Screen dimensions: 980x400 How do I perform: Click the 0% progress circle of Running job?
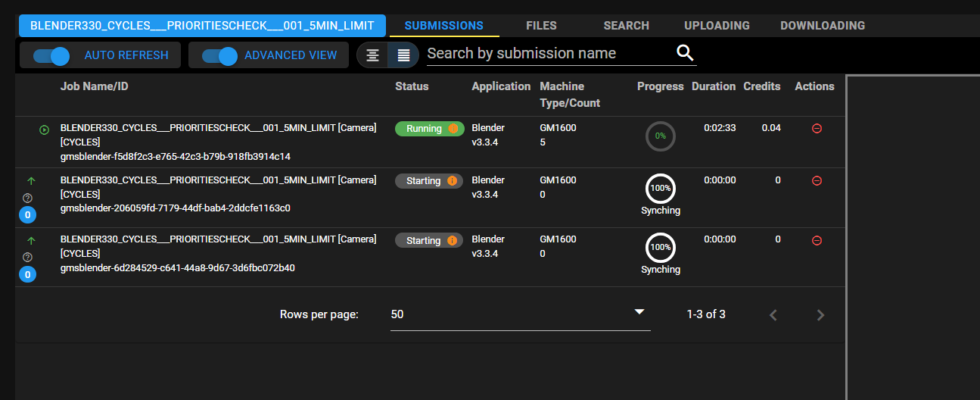661,136
